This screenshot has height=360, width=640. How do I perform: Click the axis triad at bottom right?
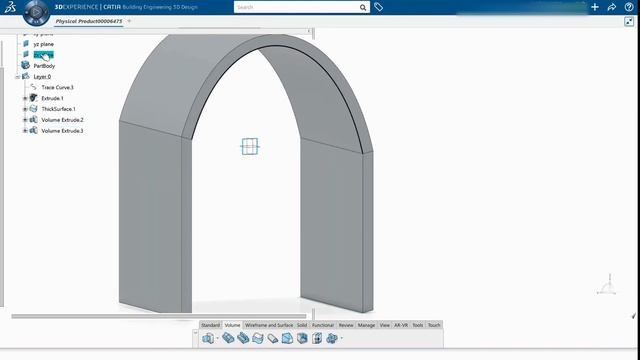607,285
